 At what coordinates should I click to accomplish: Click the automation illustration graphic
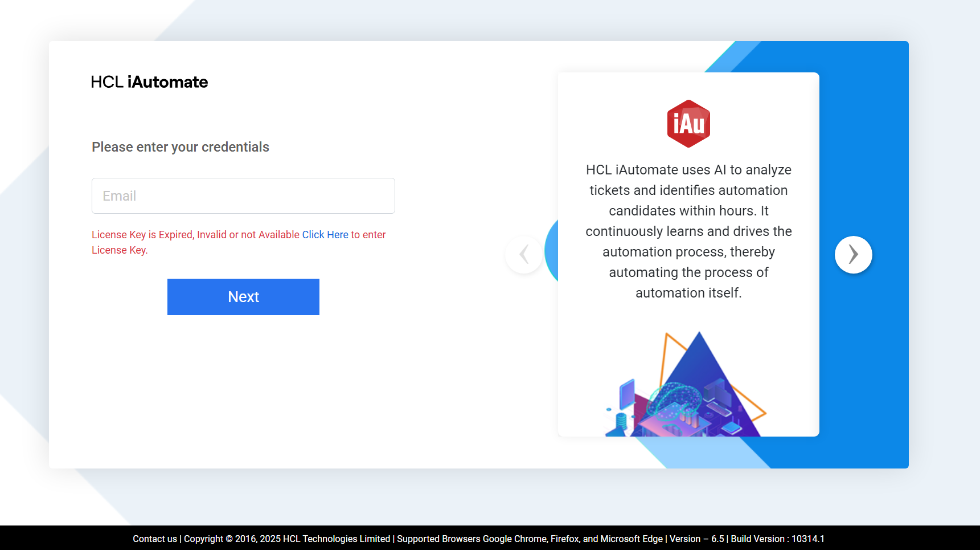(688, 388)
